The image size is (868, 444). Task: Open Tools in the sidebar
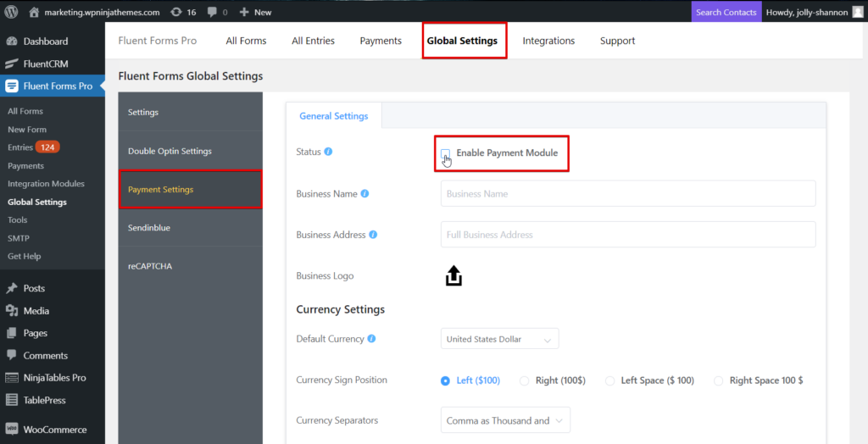click(x=17, y=219)
